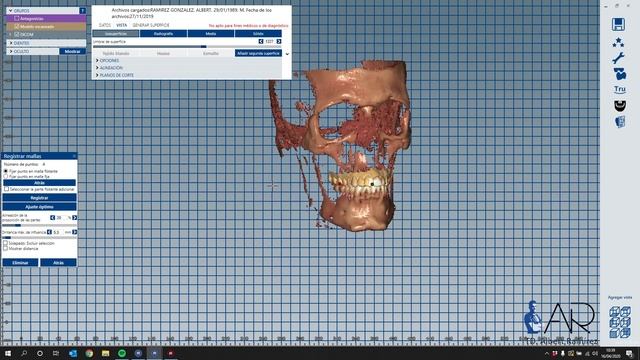
Task: Expand the OPCIONES section
Action: 97,60
